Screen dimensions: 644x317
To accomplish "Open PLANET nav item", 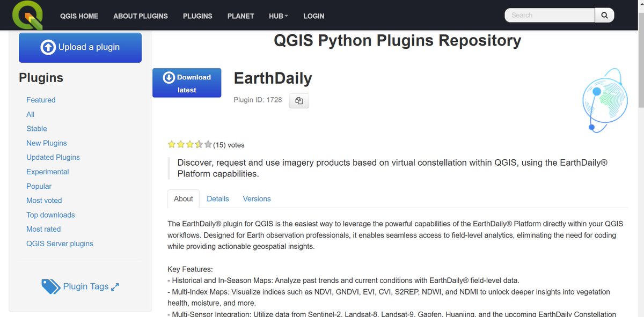I will tap(240, 16).
